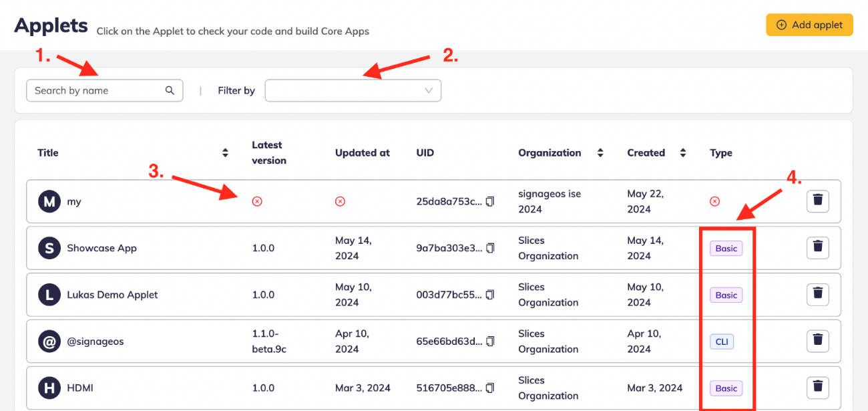Image resolution: width=868 pixels, height=411 pixels.
Task: Open the Filter by dropdown
Action: [353, 91]
